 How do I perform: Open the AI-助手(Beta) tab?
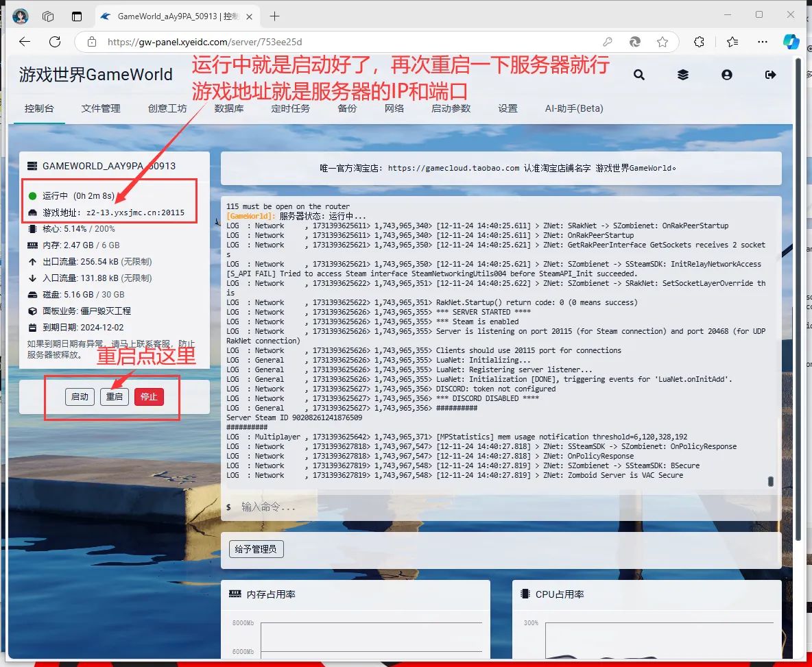coord(574,108)
